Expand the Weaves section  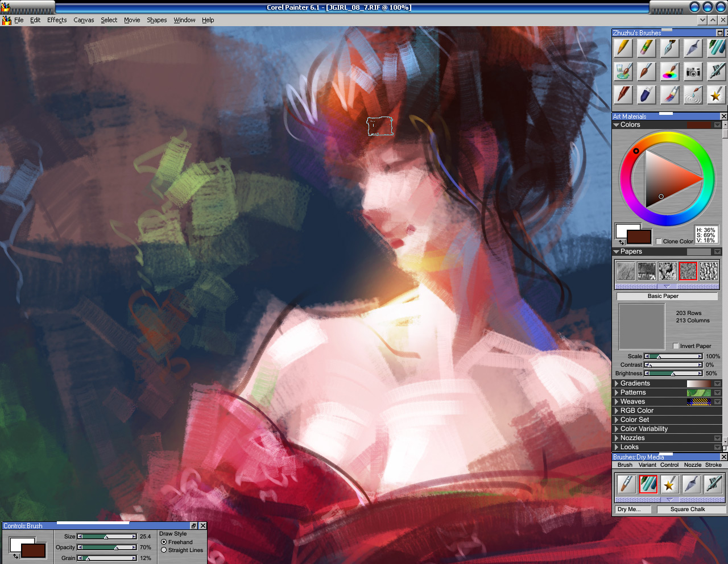point(617,402)
